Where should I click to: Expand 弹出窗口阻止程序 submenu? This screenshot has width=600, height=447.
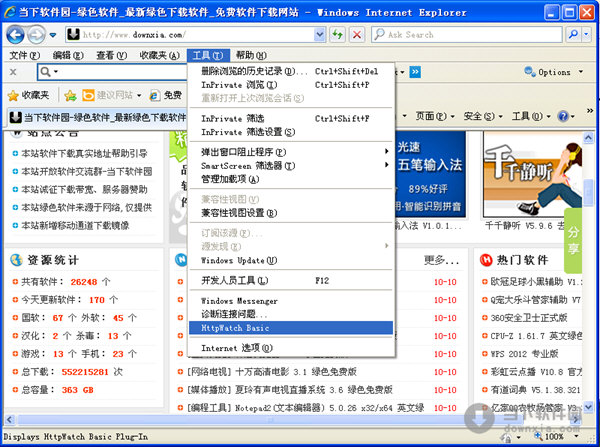[291, 152]
